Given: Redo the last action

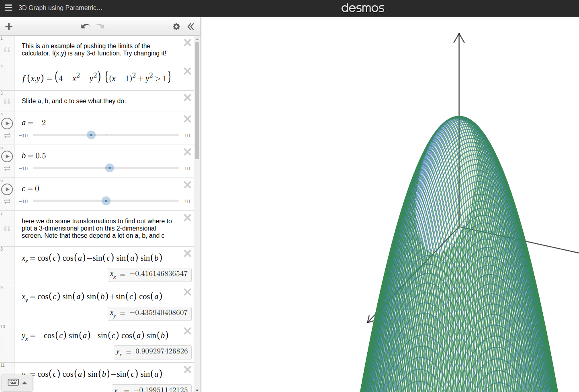Looking at the screenshot, I should (x=100, y=27).
